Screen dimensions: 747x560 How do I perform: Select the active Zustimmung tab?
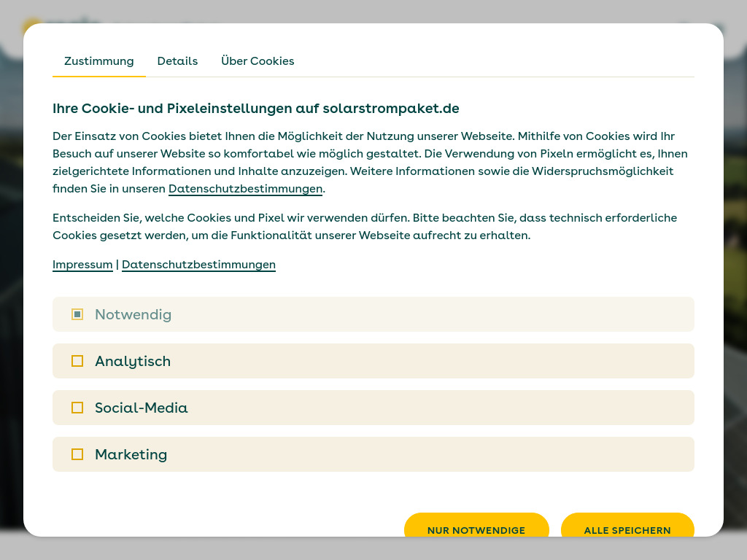[x=98, y=61]
